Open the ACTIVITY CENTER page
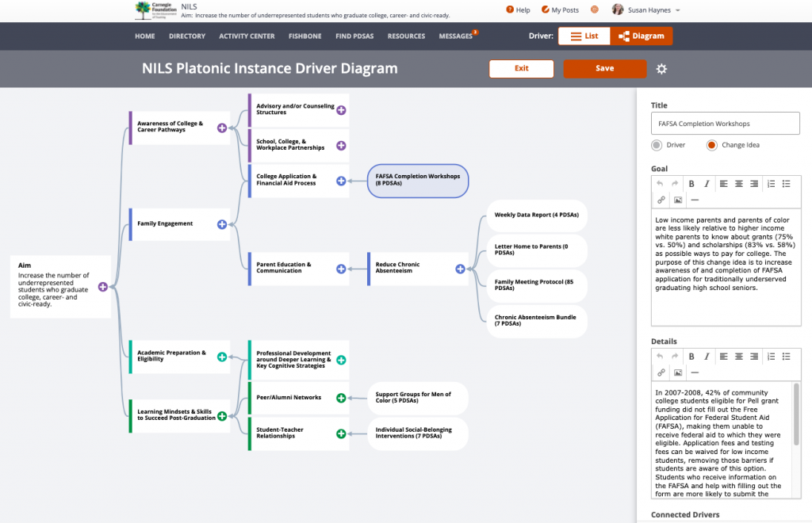The width and height of the screenshot is (812, 523). coord(247,36)
